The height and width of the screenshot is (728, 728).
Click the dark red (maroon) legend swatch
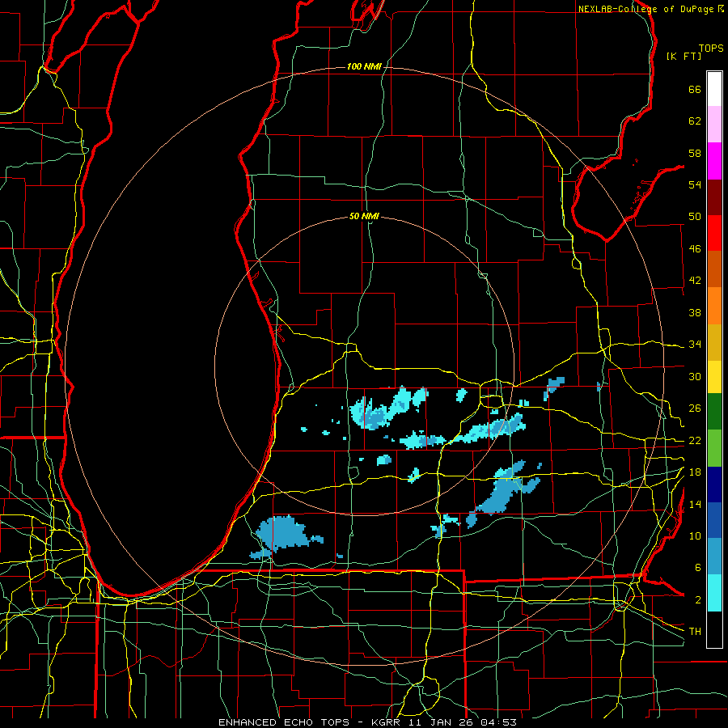[x=714, y=197]
